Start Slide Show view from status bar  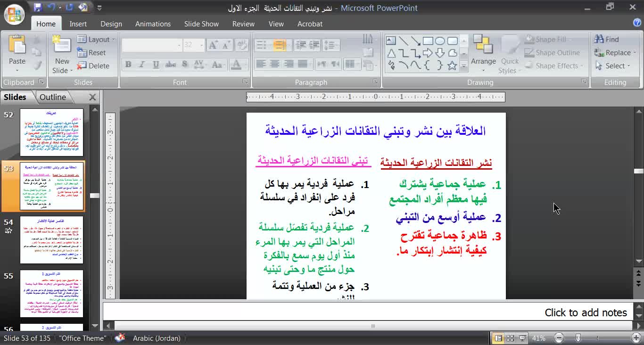(x=522, y=338)
